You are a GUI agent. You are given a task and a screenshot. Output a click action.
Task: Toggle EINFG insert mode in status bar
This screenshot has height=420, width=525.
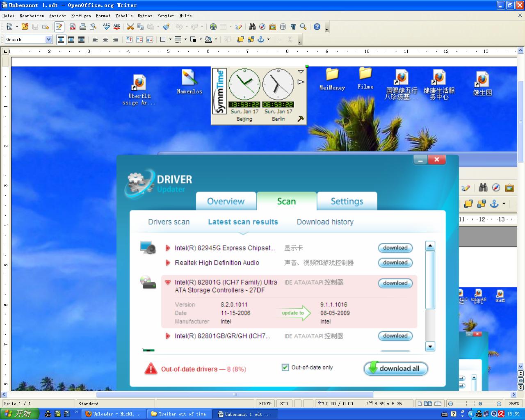(x=265, y=404)
